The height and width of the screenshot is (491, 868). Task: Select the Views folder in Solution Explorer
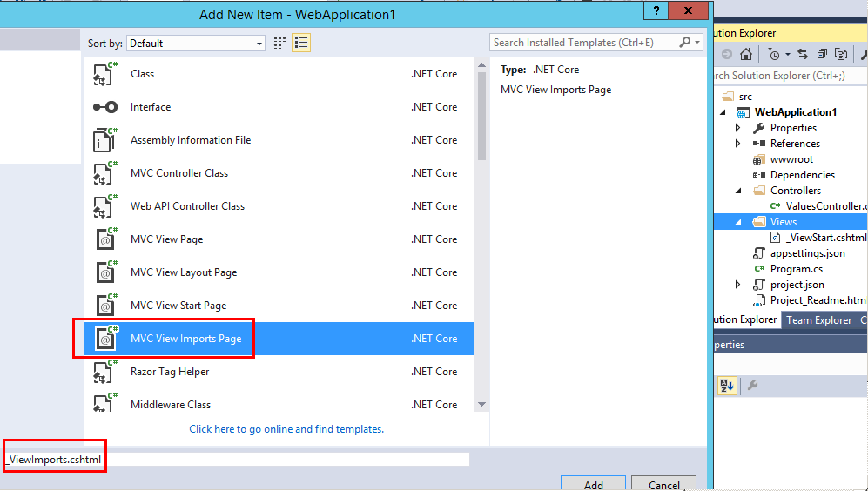click(784, 222)
